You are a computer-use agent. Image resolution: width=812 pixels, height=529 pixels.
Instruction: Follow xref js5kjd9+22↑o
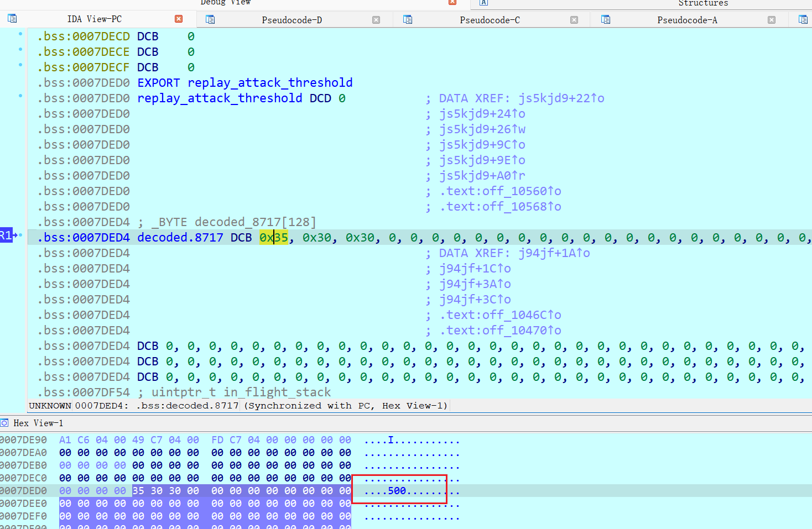pyautogui.click(x=561, y=98)
